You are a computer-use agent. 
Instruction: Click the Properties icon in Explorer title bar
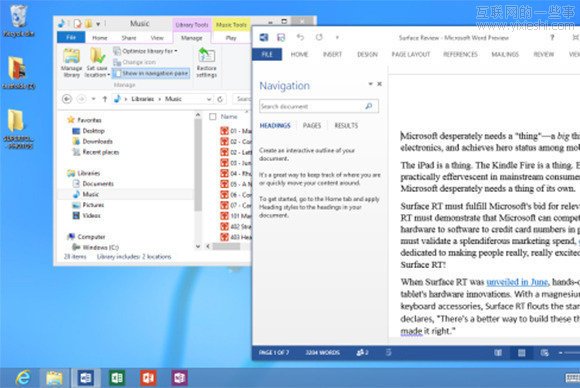pos(78,24)
